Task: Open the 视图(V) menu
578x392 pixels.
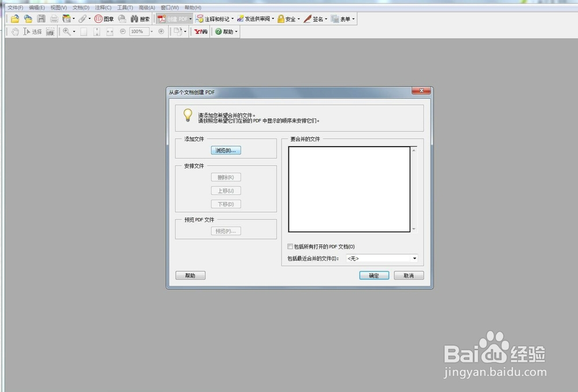Action: tap(58, 8)
